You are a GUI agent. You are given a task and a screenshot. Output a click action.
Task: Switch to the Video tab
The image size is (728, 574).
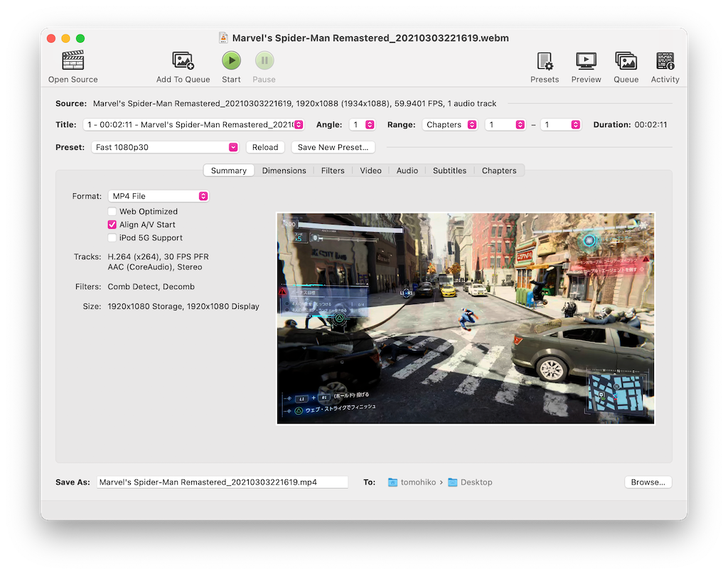tap(370, 170)
